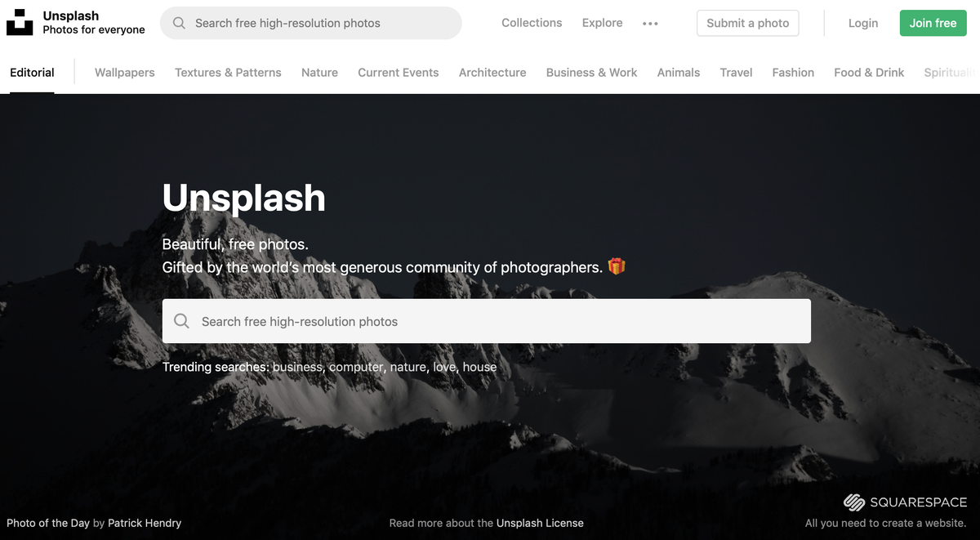The image size is (980, 540).
Task: Open Patrick Hendry's profile link
Action: (145, 523)
